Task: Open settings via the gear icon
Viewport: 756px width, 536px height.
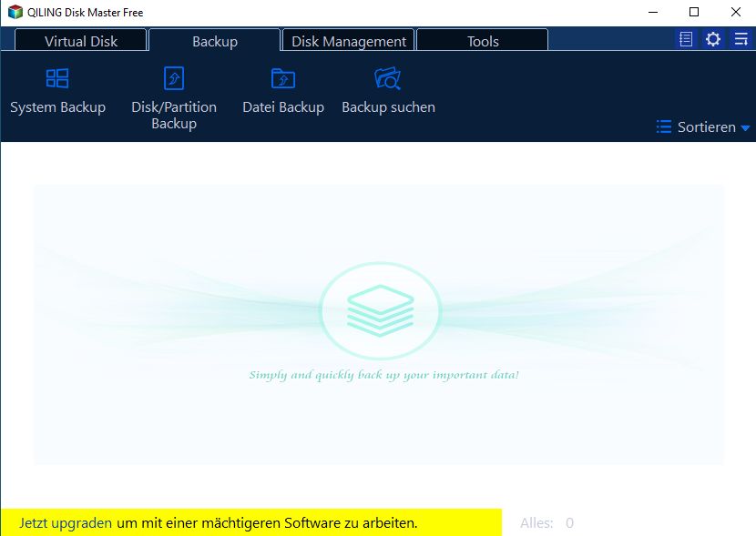Action: pos(713,39)
